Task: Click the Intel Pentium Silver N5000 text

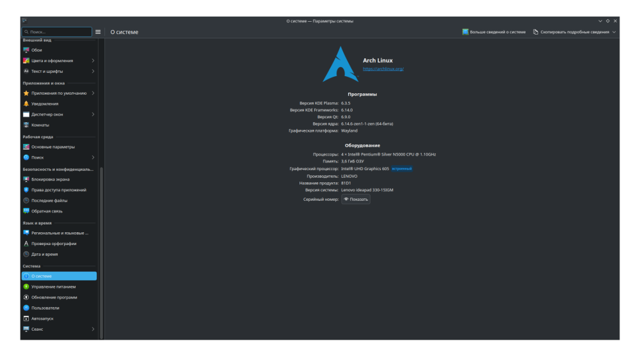Action: pyautogui.click(x=388, y=154)
